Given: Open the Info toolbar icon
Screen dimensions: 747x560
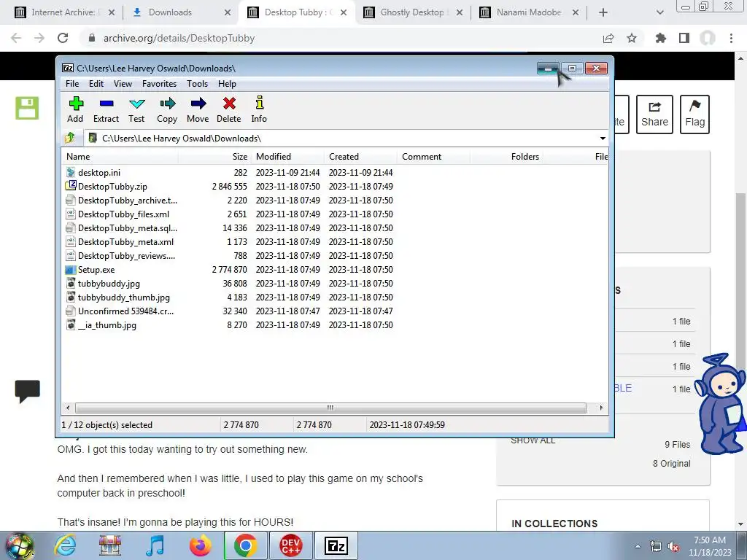Looking at the screenshot, I should pyautogui.click(x=259, y=110).
